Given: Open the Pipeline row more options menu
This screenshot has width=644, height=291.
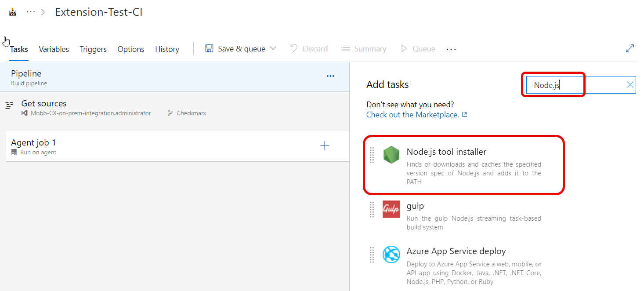Looking at the screenshot, I should pos(330,76).
